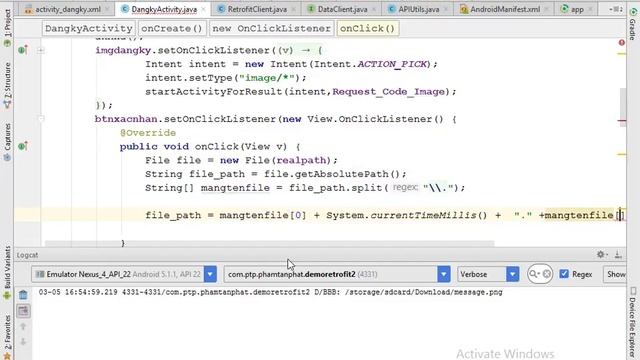Click the Request_Code_Image constant in code

click(x=389, y=91)
